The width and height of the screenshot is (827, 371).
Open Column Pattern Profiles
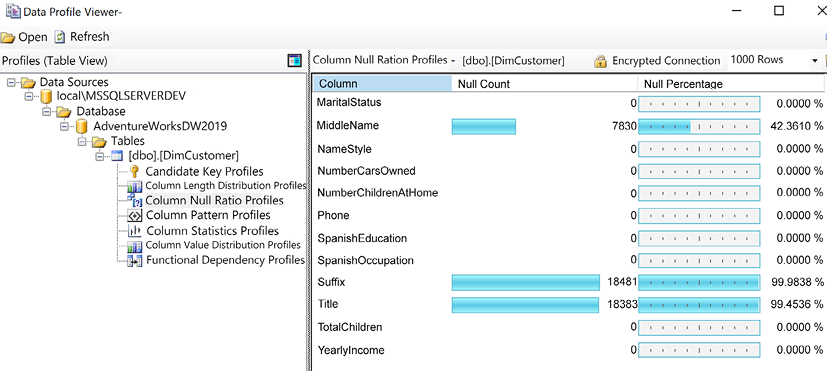[x=208, y=215]
